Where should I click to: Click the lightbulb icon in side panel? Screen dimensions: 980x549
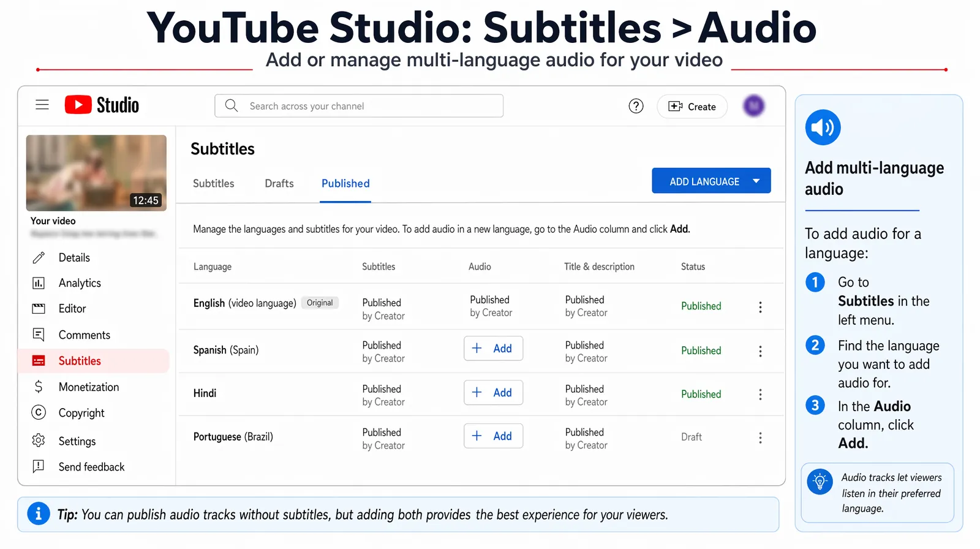[x=820, y=482]
